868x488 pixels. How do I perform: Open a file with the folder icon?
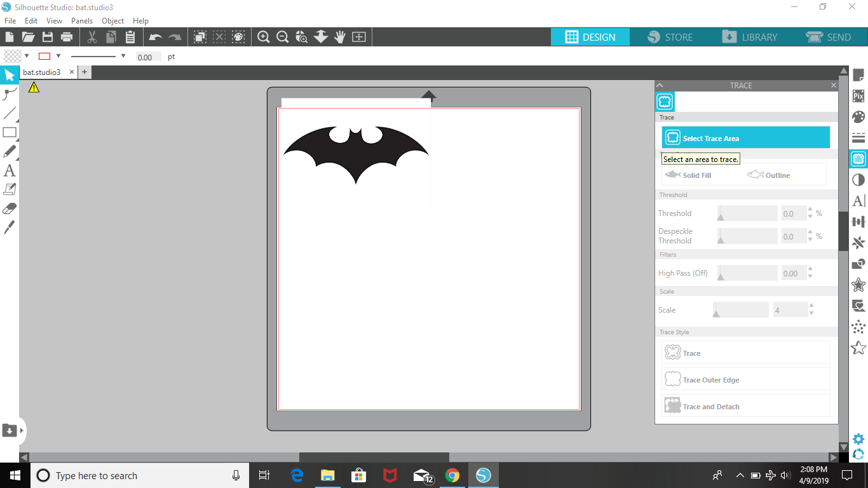[28, 37]
